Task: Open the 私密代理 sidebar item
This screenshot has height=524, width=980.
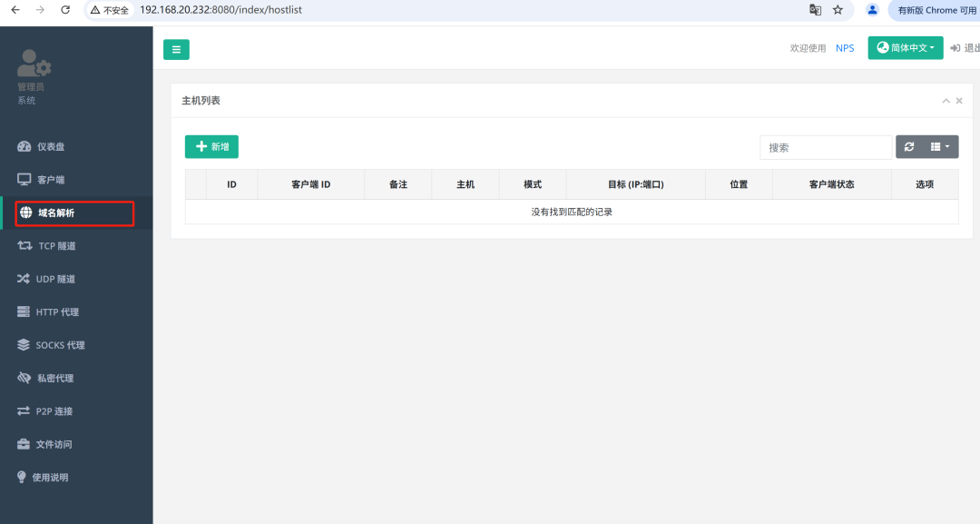Action: pyautogui.click(x=76, y=379)
